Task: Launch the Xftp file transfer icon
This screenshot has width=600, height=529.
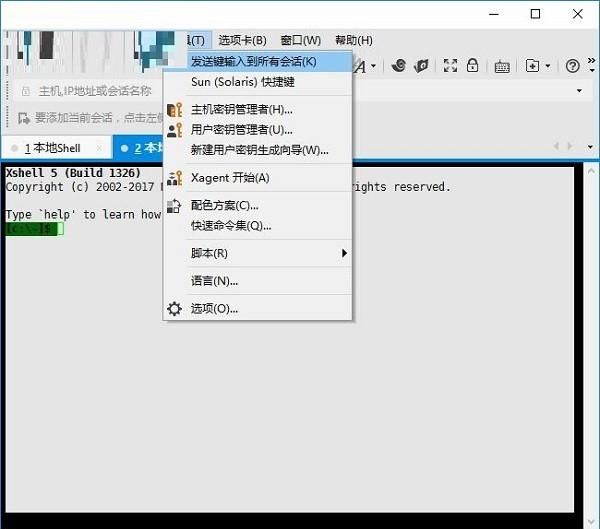Action: [x=421, y=66]
